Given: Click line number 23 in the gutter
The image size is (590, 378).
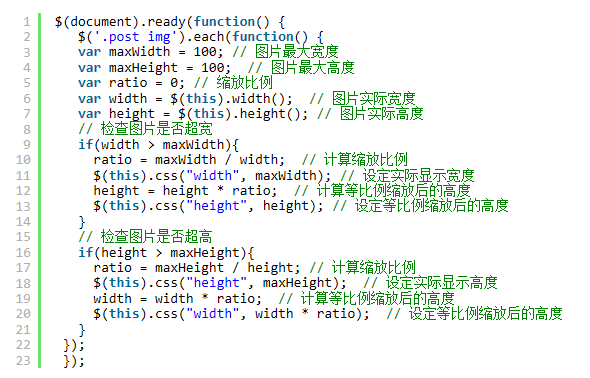Looking at the screenshot, I should pos(23,360).
